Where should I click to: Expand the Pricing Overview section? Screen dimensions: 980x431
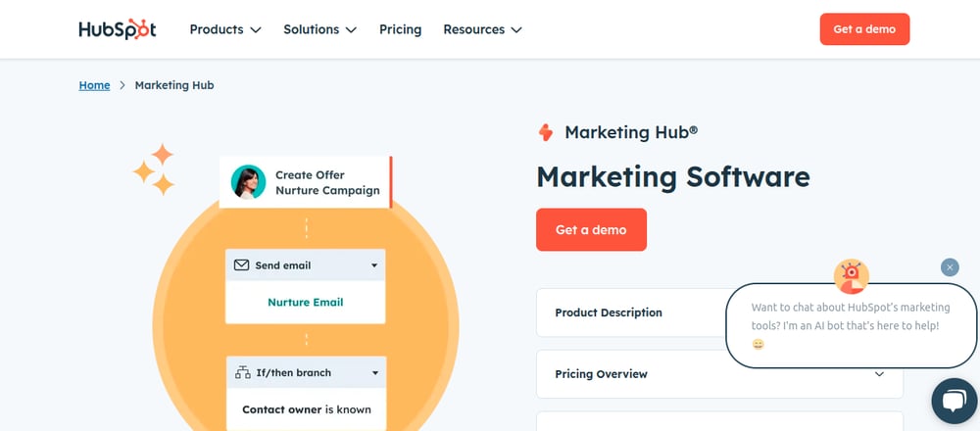[719, 374]
